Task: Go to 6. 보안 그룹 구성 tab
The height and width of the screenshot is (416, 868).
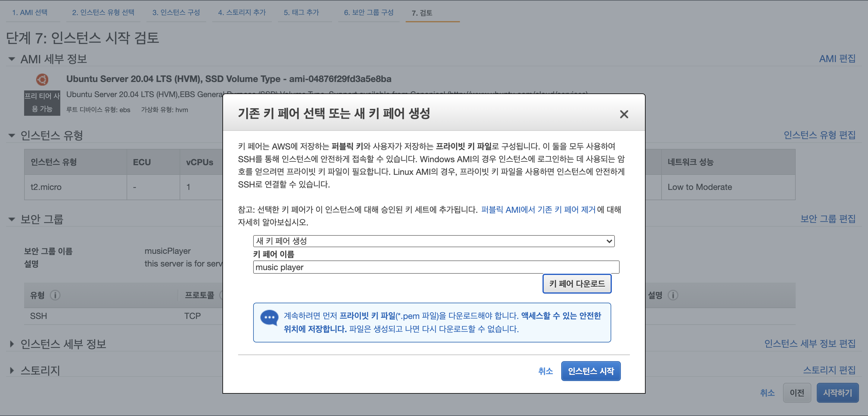Action: tap(369, 12)
